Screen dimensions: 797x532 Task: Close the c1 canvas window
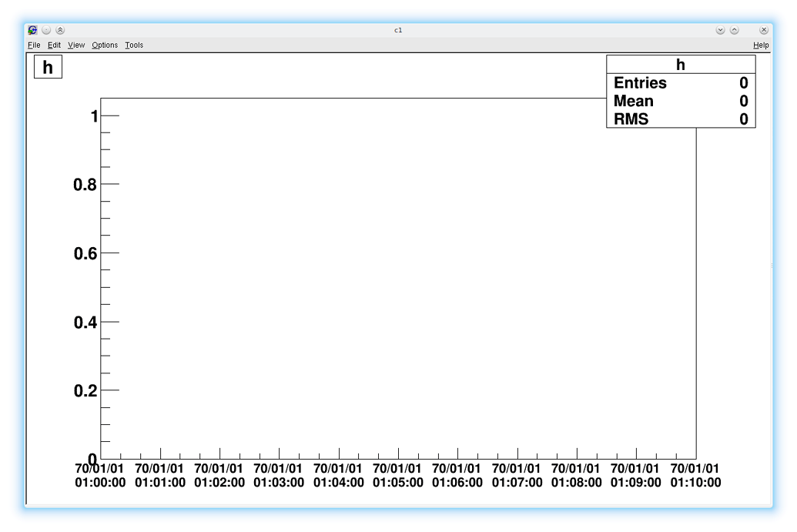(763, 30)
